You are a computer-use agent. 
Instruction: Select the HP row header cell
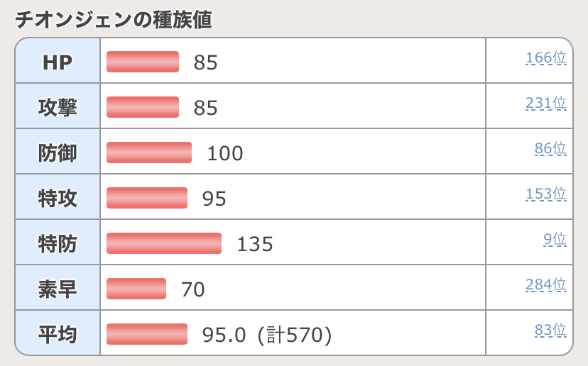click(58, 60)
